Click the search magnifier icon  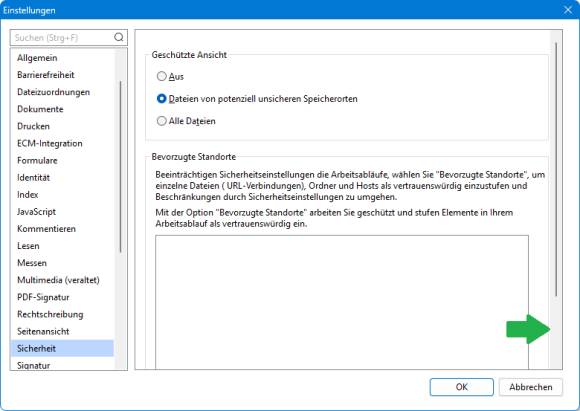tap(119, 37)
